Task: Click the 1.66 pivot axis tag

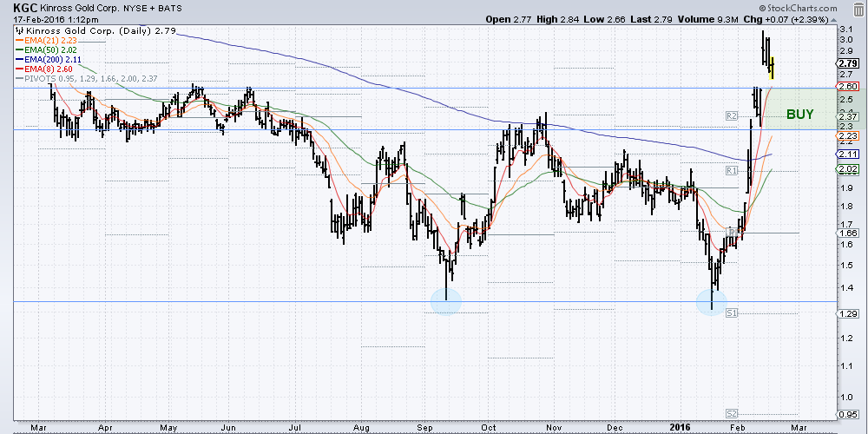Action: click(848, 233)
